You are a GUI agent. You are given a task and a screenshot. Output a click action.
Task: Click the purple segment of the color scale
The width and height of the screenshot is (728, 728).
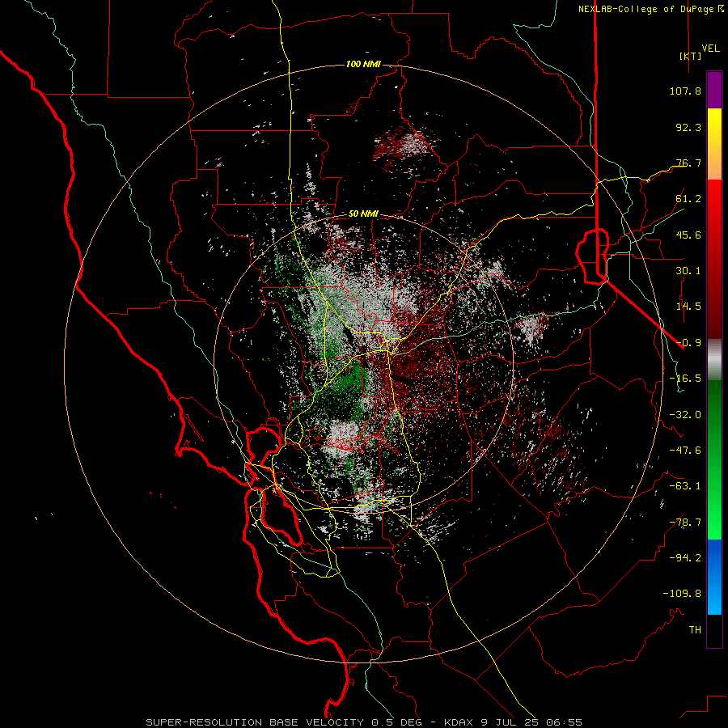(x=714, y=90)
